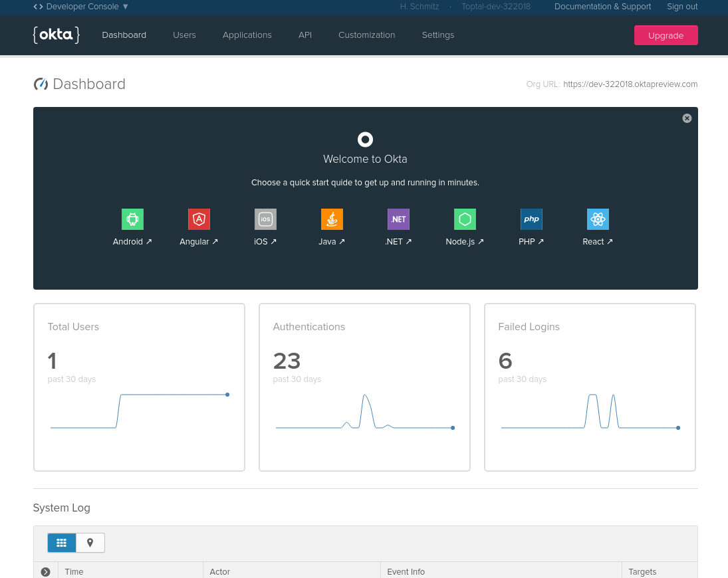This screenshot has width=728, height=578.
Task: Open the Android quick start guide icon
Action: [x=132, y=219]
